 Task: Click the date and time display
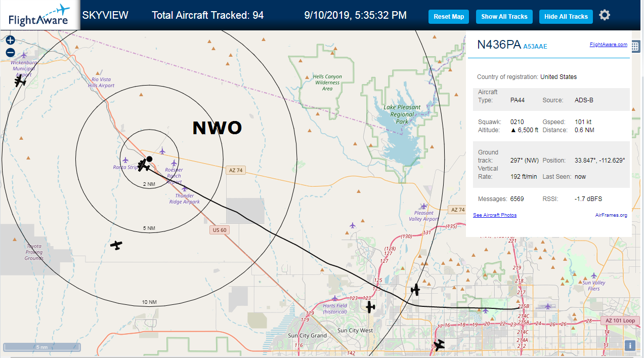[356, 15]
